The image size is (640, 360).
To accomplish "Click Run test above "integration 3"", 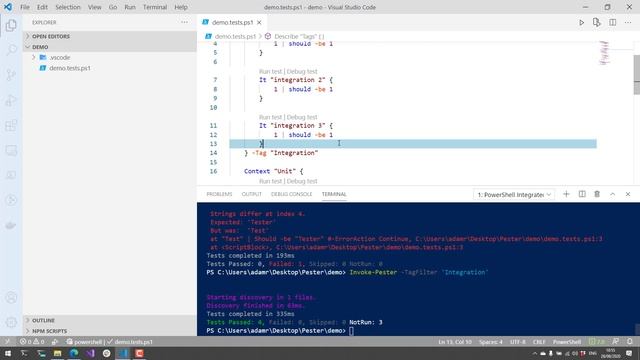I will pos(270,117).
